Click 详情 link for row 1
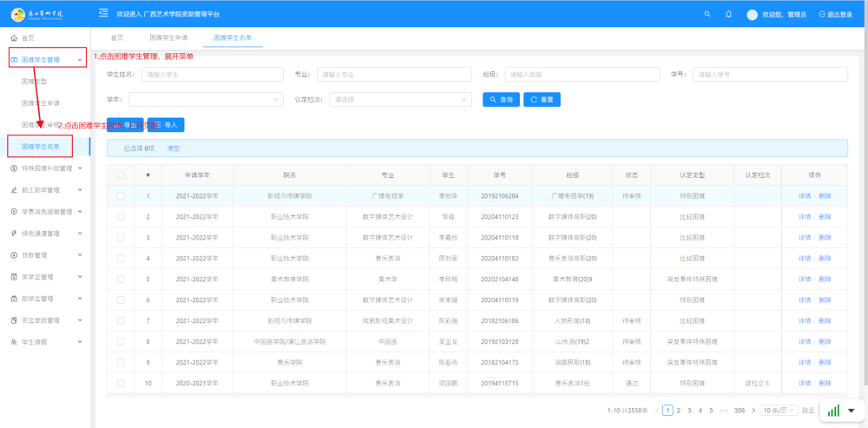The height and width of the screenshot is (428, 868). tap(805, 196)
